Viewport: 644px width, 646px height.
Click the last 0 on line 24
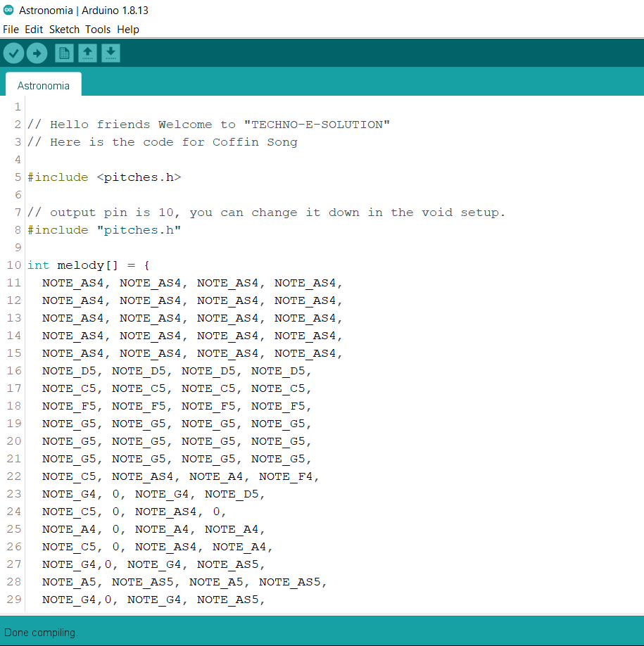click(x=216, y=512)
